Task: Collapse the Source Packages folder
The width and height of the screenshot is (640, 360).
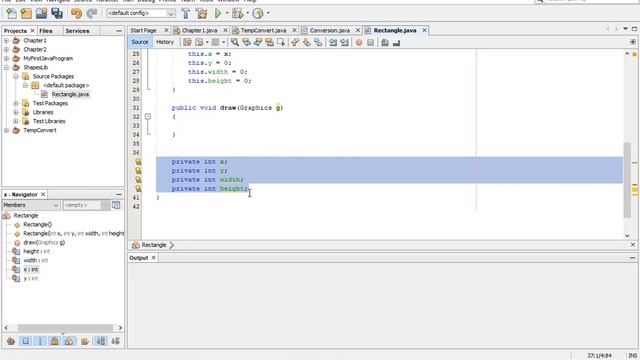Action: click(16, 76)
